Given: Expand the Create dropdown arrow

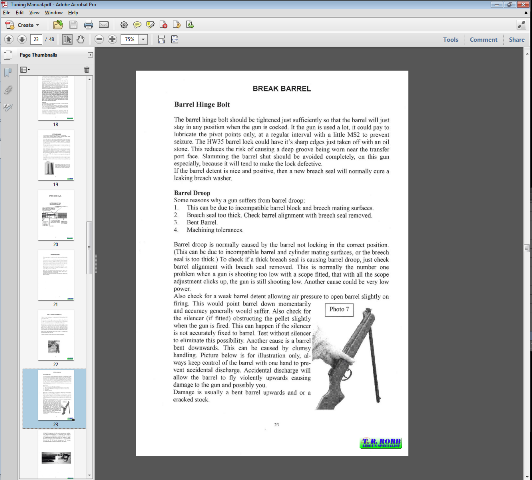Looking at the screenshot, I should [37, 25].
